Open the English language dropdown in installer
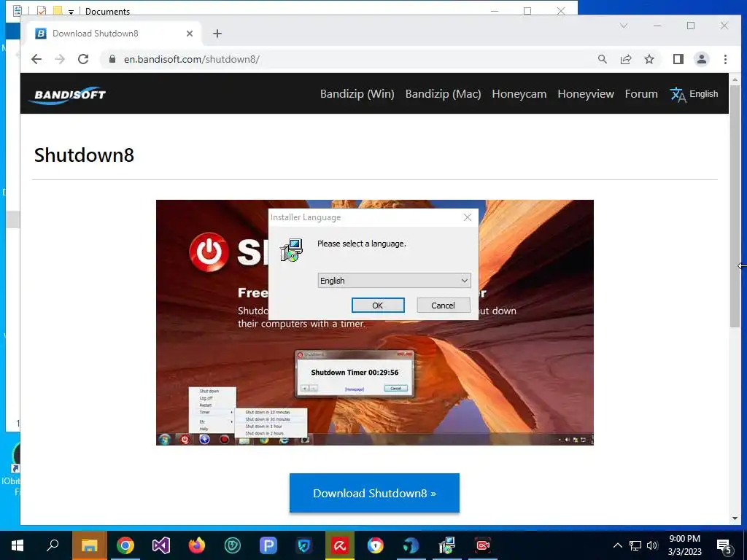Screen dimensions: 747x560 coord(394,281)
